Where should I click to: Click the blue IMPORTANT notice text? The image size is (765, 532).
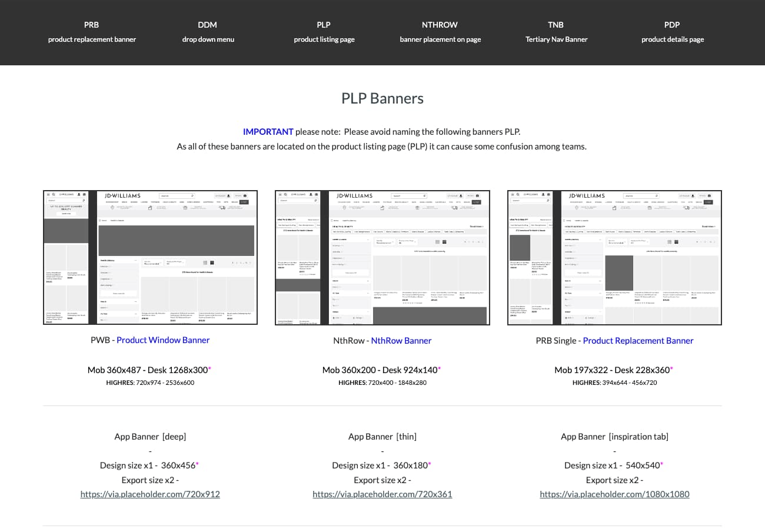pyautogui.click(x=268, y=132)
